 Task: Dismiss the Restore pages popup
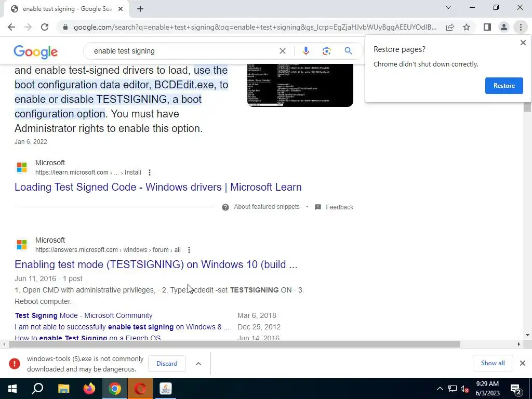click(x=523, y=43)
